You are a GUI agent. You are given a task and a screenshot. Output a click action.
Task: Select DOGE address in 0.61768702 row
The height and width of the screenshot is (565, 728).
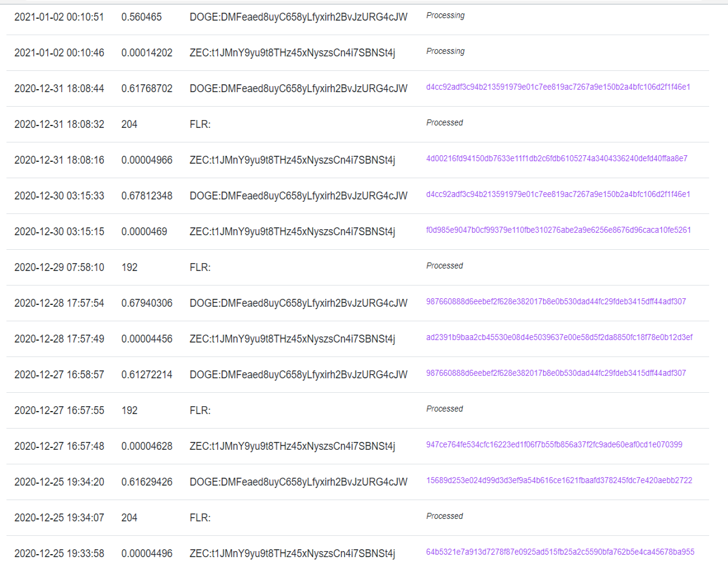[298, 89]
